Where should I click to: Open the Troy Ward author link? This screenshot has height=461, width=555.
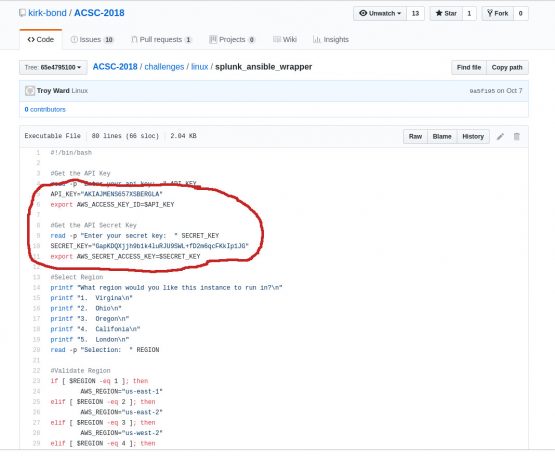pyautogui.click(x=53, y=91)
